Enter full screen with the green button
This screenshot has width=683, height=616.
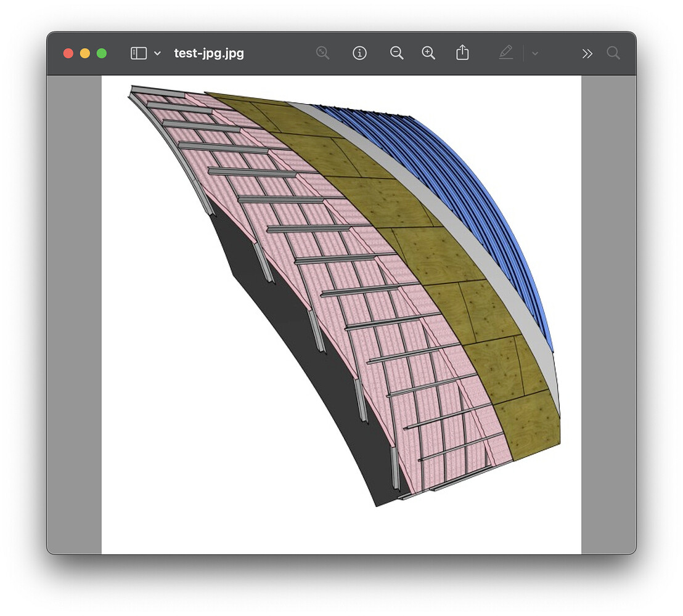[101, 53]
